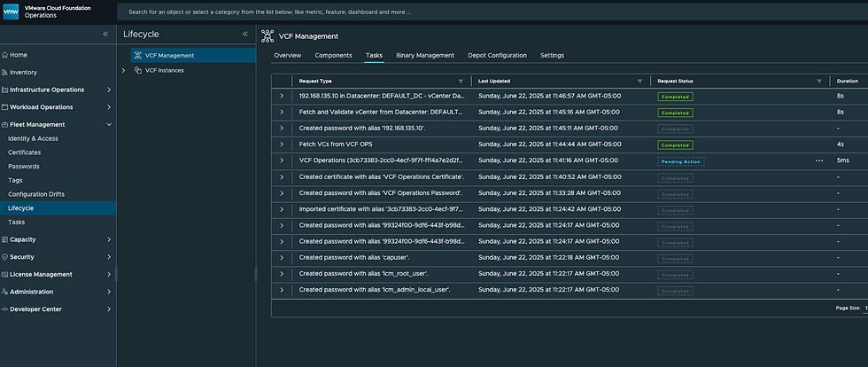Filter the Last Updated column
This screenshot has height=367, width=868.
[639, 81]
